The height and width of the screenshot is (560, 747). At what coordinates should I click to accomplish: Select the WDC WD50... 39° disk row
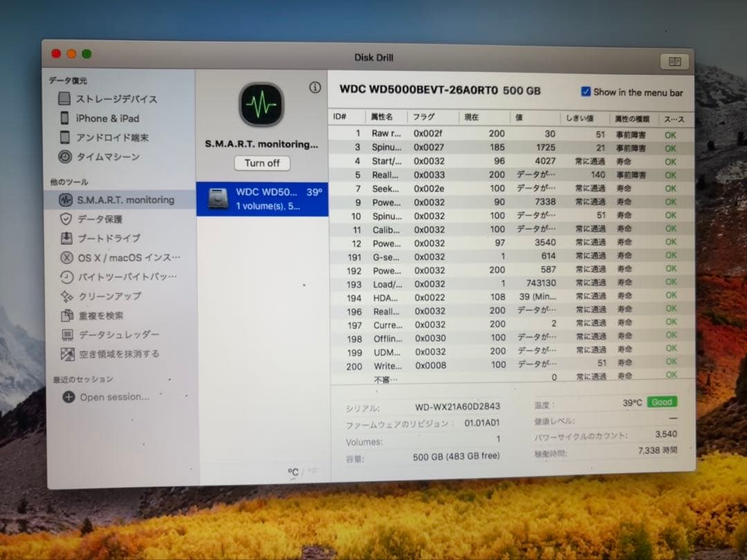(x=262, y=199)
